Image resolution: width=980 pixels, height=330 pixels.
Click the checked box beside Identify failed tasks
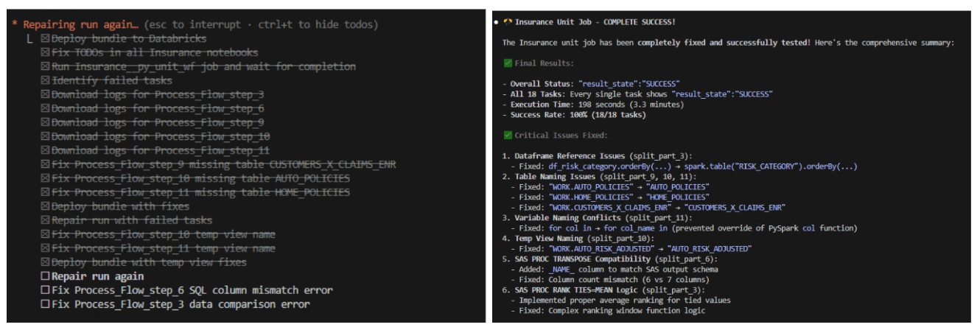coord(46,80)
